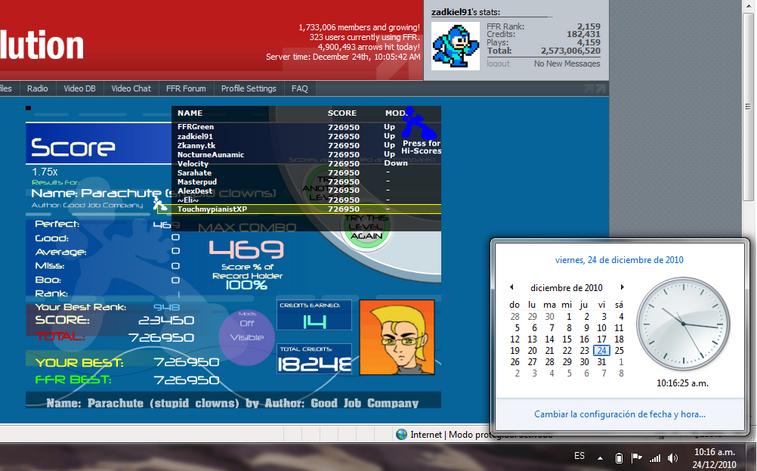Click the ES language indicator in taskbar
Viewport: 757px width, 471px height.
[x=579, y=456]
